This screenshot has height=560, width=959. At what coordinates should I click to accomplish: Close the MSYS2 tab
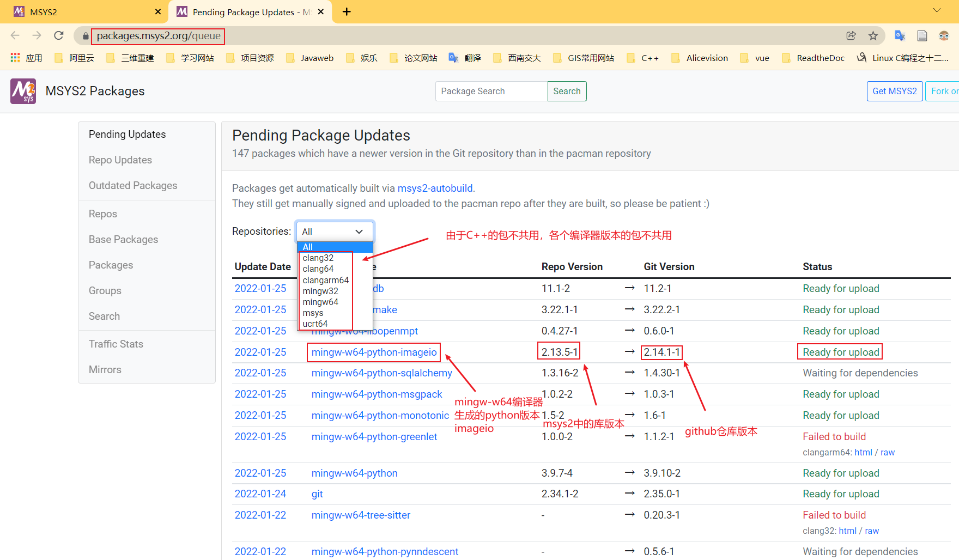(158, 11)
